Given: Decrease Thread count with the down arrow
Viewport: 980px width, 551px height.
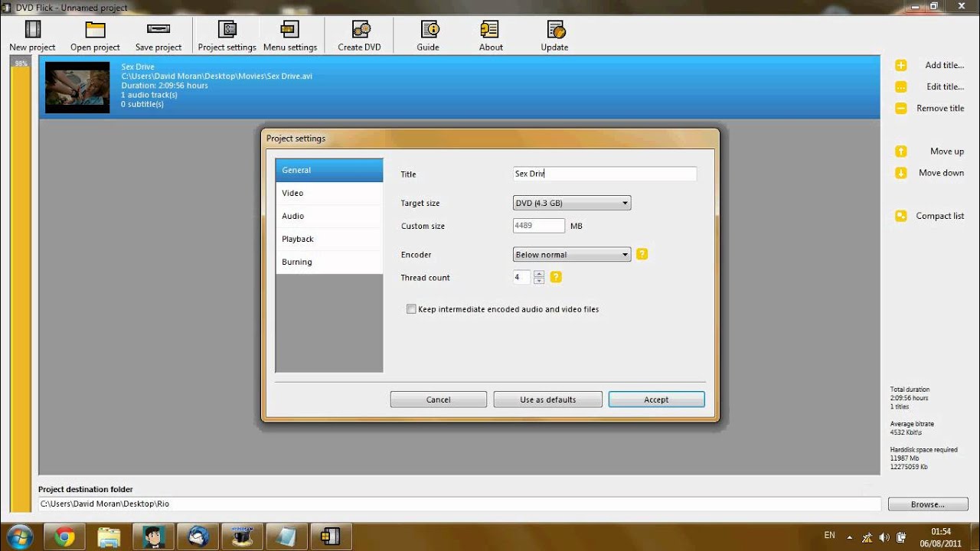Looking at the screenshot, I should pos(539,281).
